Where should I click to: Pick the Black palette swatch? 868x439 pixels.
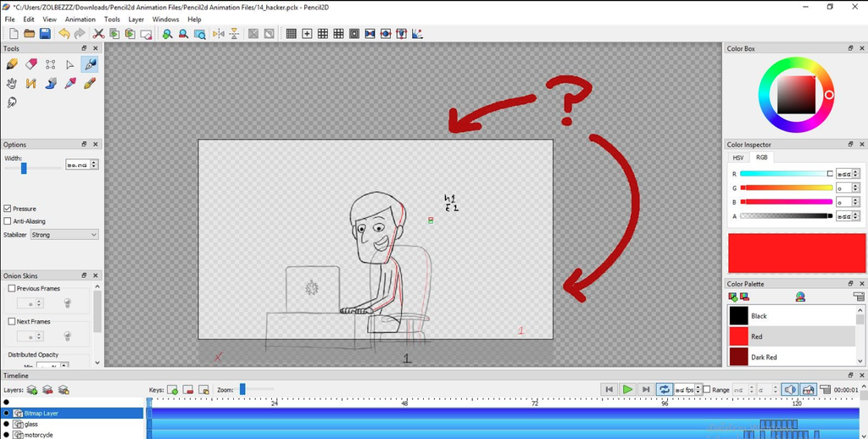pos(738,315)
